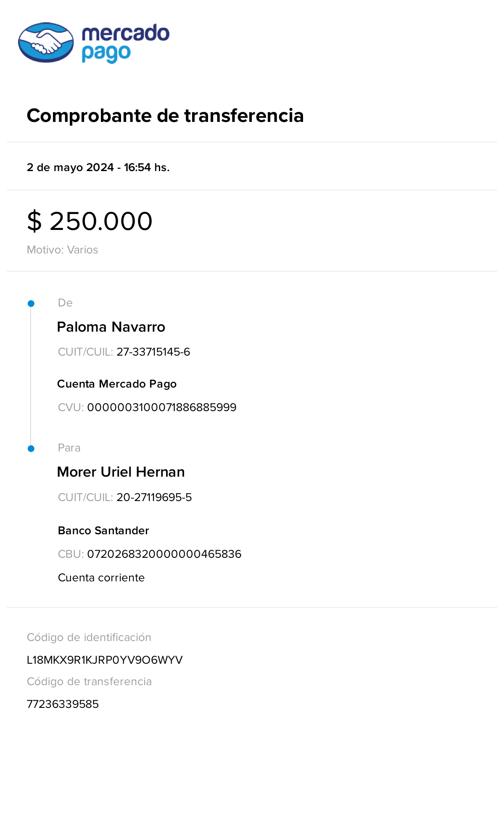This screenshot has width=504, height=839.
Task: Click the mercado pago logo text
Action: (x=125, y=43)
